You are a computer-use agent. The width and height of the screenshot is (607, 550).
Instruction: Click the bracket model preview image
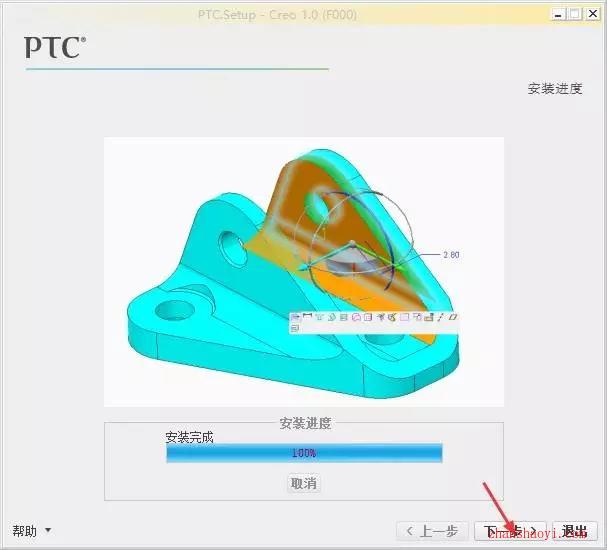point(304,272)
